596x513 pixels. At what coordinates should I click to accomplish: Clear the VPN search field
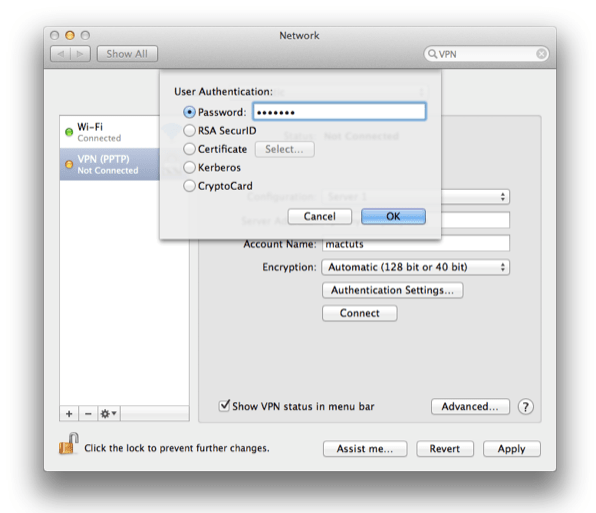click(x=541, y=54)
